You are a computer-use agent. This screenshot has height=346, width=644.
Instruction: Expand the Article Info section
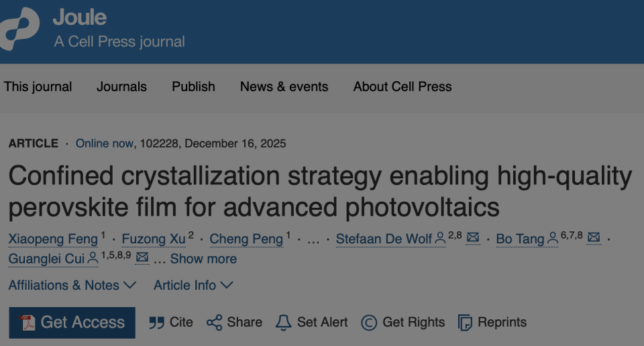[x=193, y=285]
